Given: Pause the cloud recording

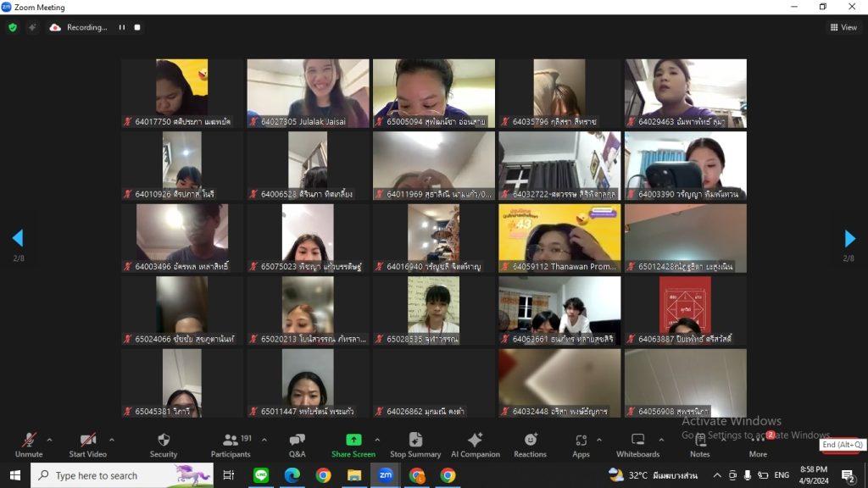Looking at the screenshot, I should click(x=122, y=27).
